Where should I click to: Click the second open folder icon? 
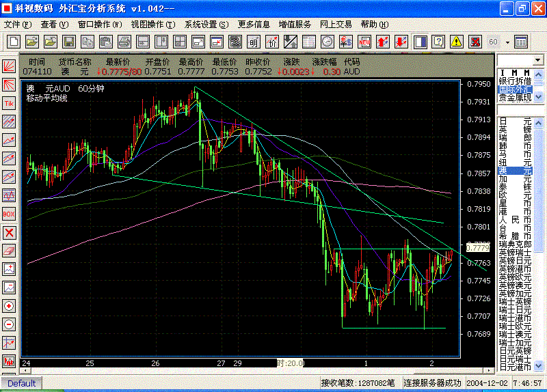(x=50, y=42)
